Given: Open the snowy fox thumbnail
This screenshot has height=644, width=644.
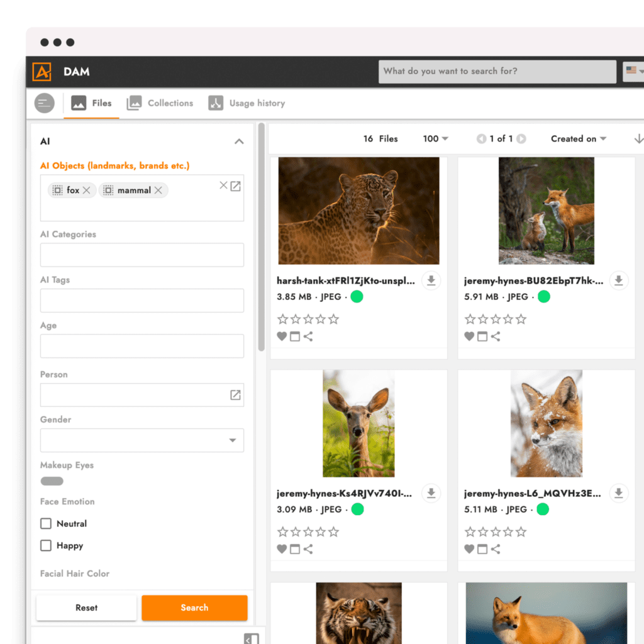Looking at the screenshot, I should pyautogui.click(x=547, y=423).
